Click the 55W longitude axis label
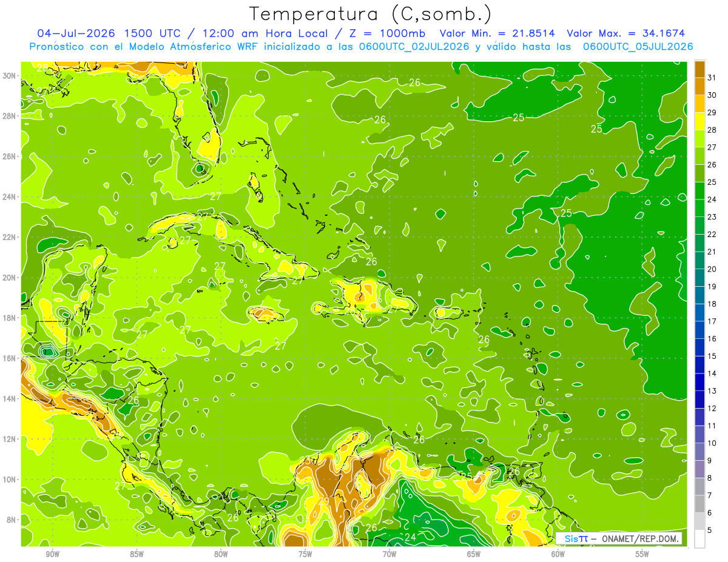 (642, 554)
